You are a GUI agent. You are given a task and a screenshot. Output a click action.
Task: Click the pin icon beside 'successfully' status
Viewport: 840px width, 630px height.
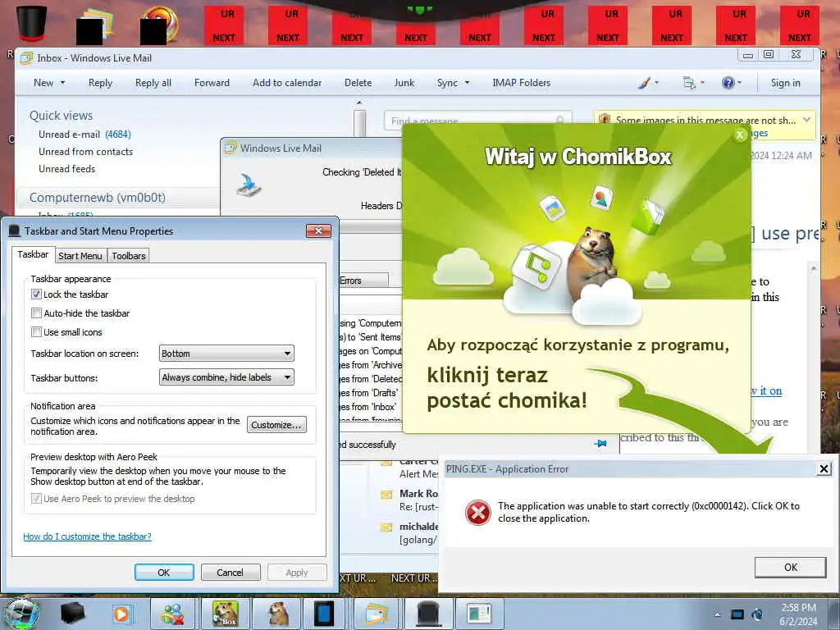pyautogui.click(x=600, y=444)
